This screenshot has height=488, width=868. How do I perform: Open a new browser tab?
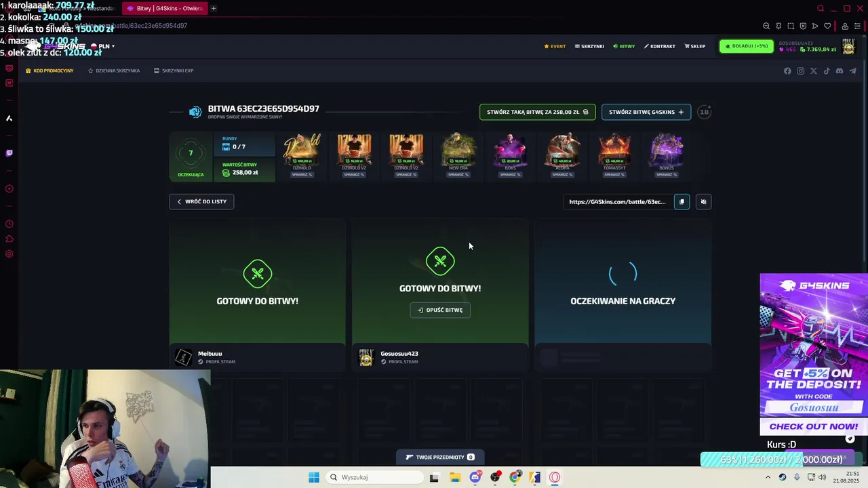(214, 8)
